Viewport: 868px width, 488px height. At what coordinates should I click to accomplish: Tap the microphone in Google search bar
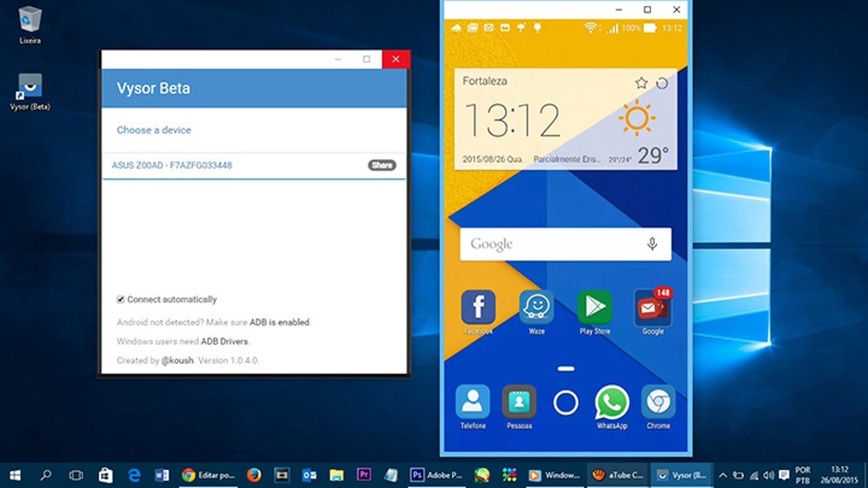(652, 244)
